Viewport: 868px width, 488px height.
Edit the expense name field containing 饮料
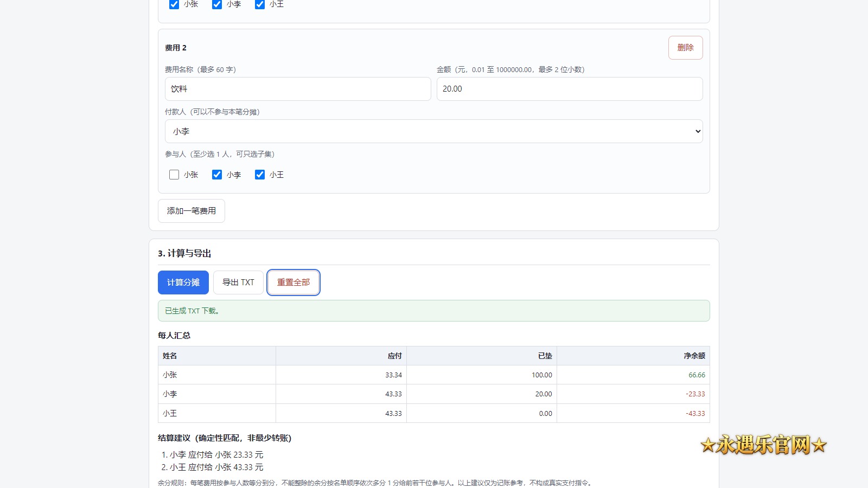pos(298,89)
